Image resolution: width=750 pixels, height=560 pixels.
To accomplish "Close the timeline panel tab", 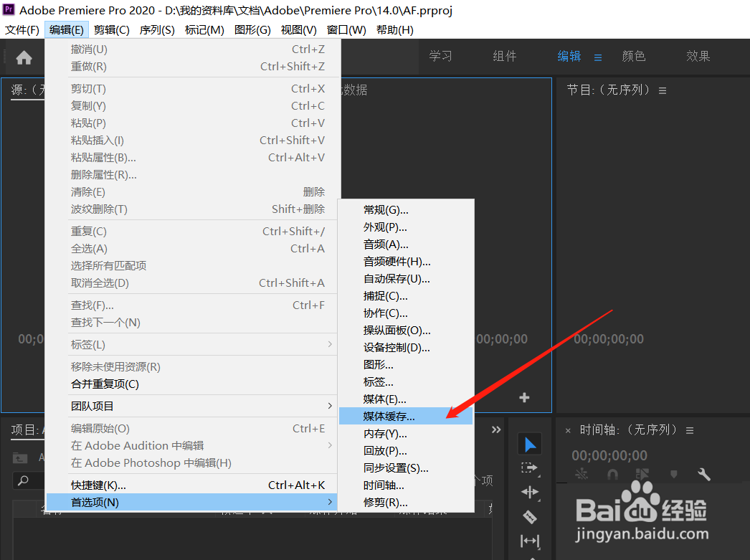I will [x=568, y=430].
